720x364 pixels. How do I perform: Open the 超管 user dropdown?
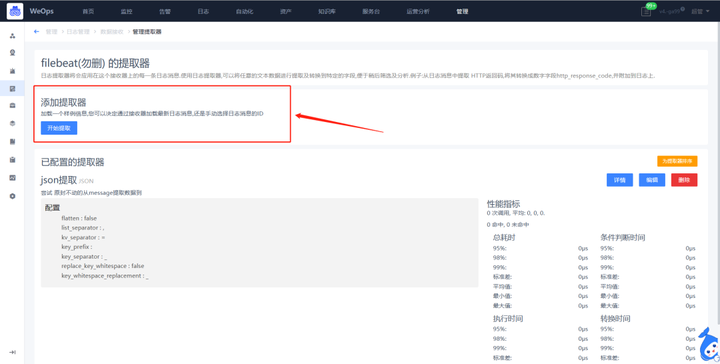click(x=700, y=11)
